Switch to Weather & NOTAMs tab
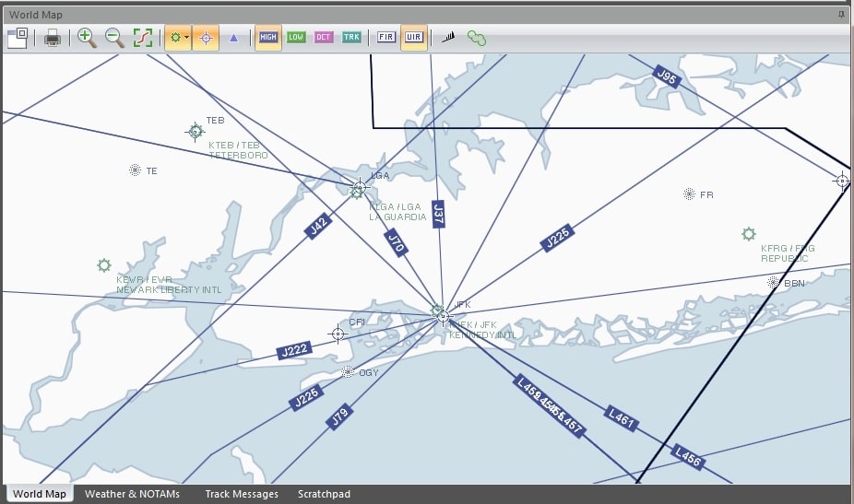 point(132,494)
